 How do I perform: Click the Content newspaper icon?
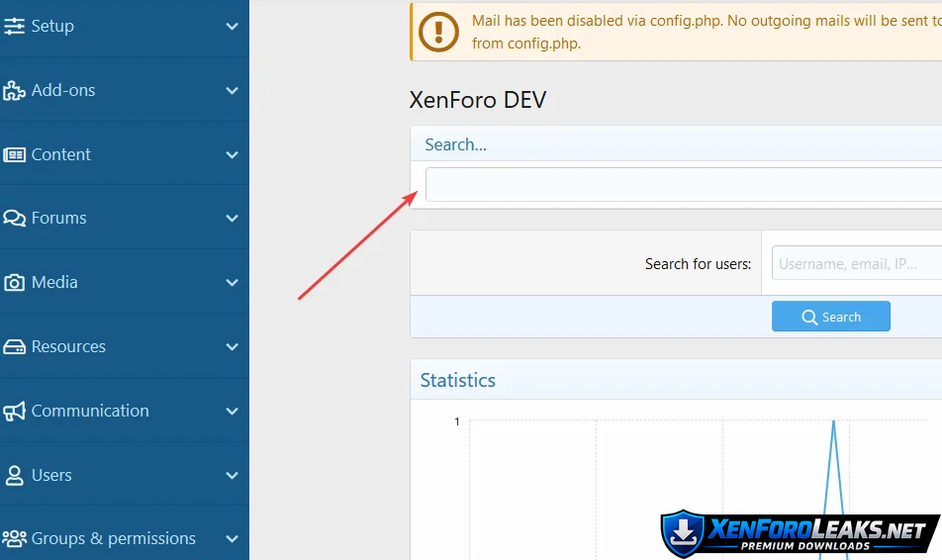click(14, 154)
